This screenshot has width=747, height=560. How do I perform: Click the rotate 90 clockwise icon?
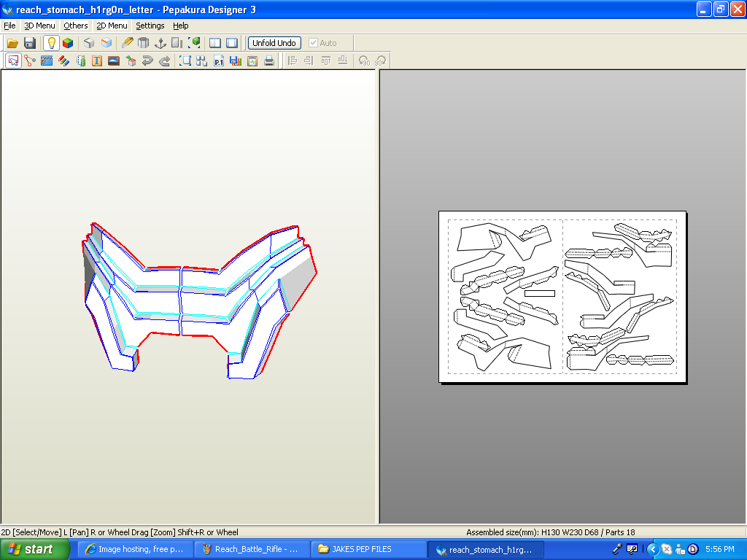tap(381, 61)
